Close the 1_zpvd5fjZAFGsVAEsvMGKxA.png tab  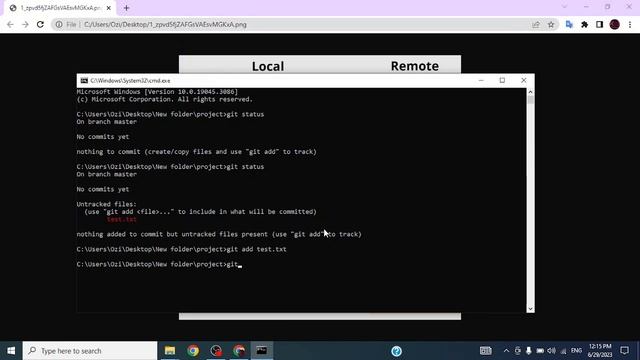point(109,8)
